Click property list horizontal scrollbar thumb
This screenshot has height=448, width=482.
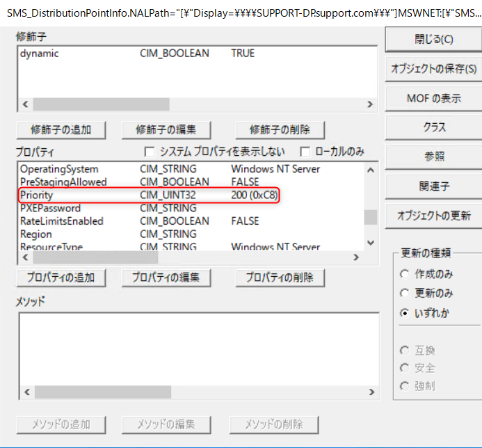coord(95,257)
